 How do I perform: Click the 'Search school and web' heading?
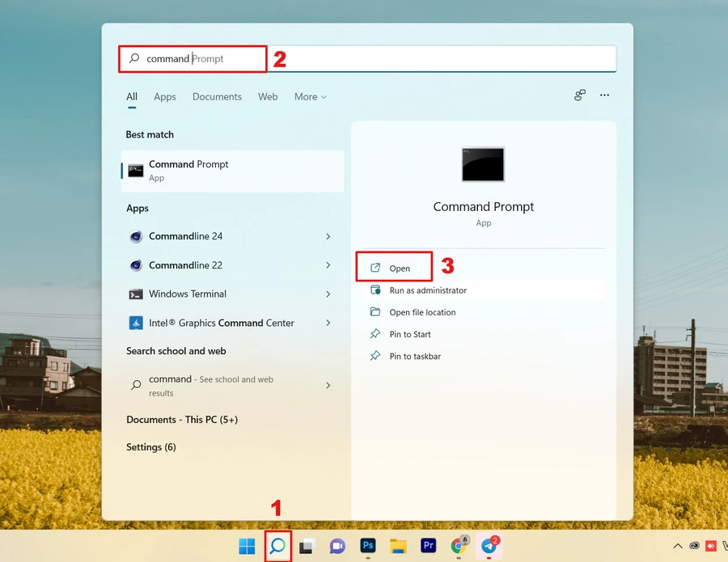[x=176, y=351]
